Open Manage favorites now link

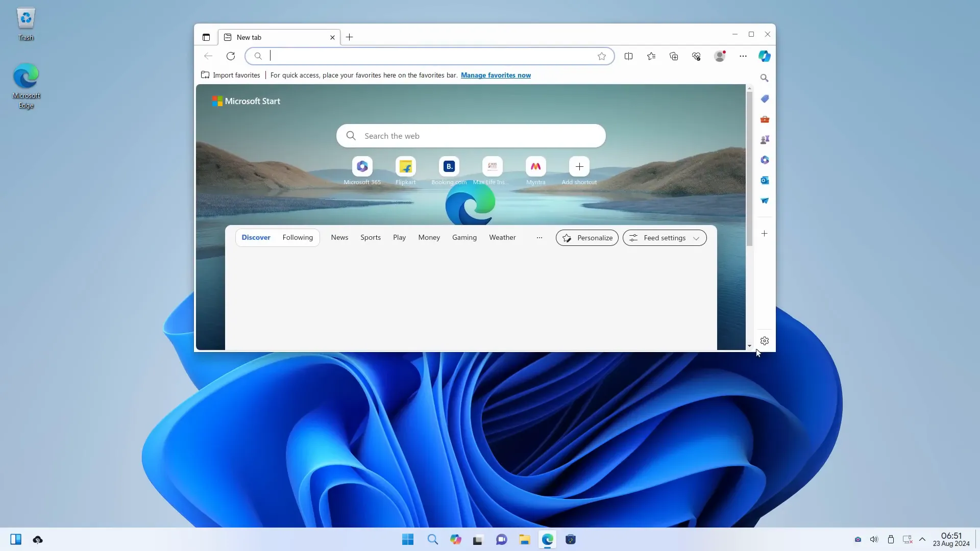click(x=496, y=75)
